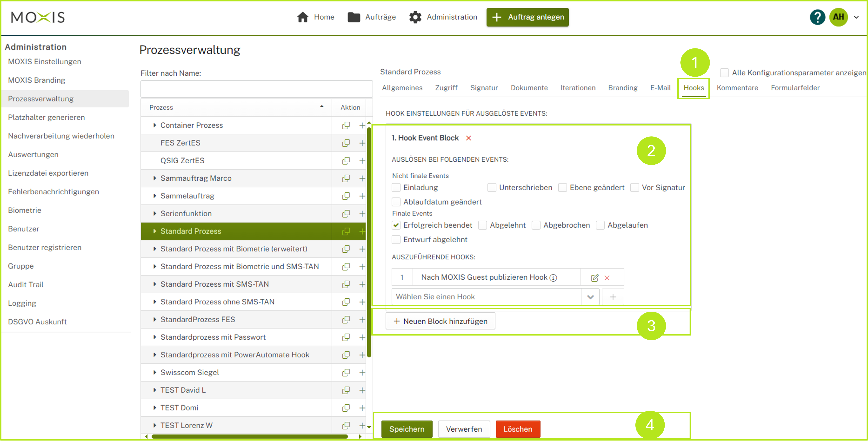
Task: Edit the Nach MOXIS Guest publizieren Hook
Action: point(594,278)
